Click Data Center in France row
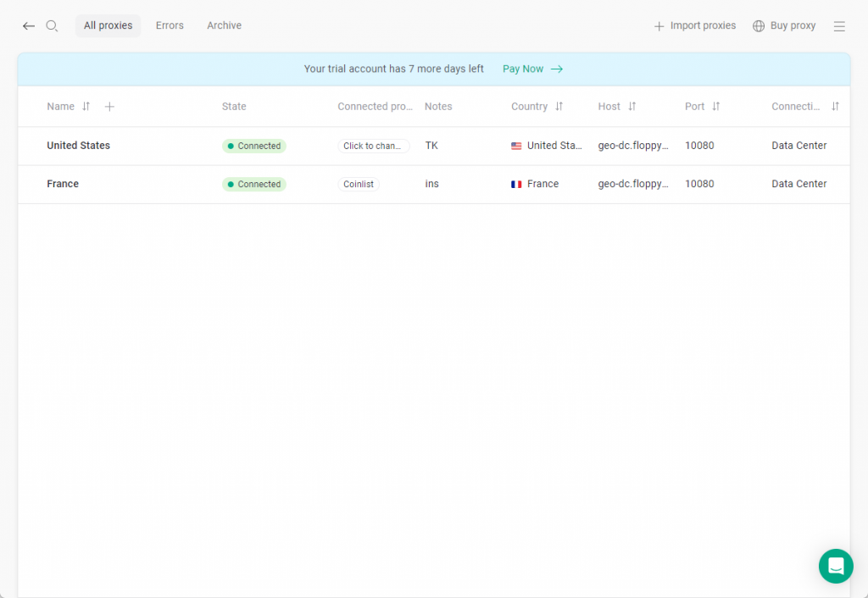Screen dimensions: 868x598 799,184
